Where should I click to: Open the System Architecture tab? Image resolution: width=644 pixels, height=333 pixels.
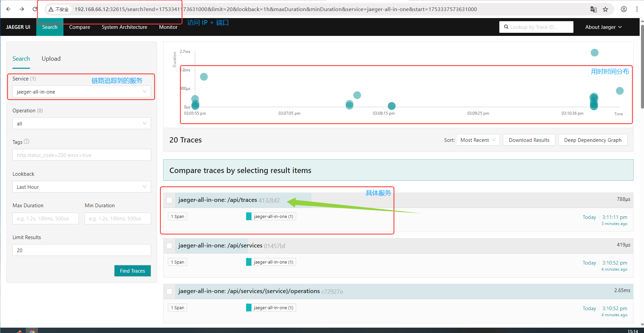point(125,27)
